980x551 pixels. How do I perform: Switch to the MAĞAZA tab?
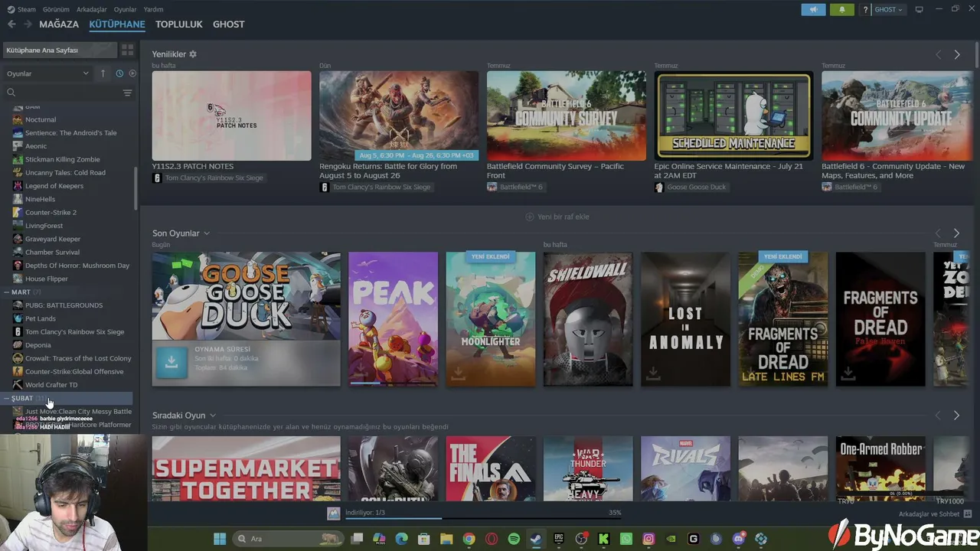59,24
